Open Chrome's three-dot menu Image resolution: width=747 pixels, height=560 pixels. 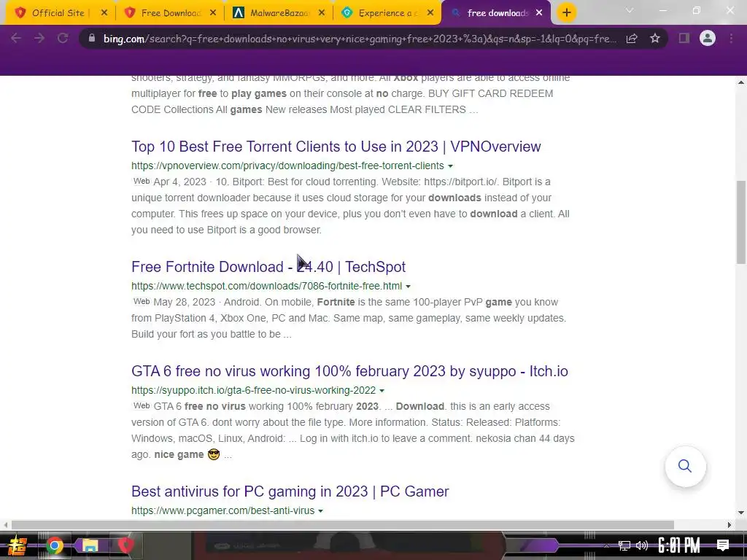click(x=731, y=38)
